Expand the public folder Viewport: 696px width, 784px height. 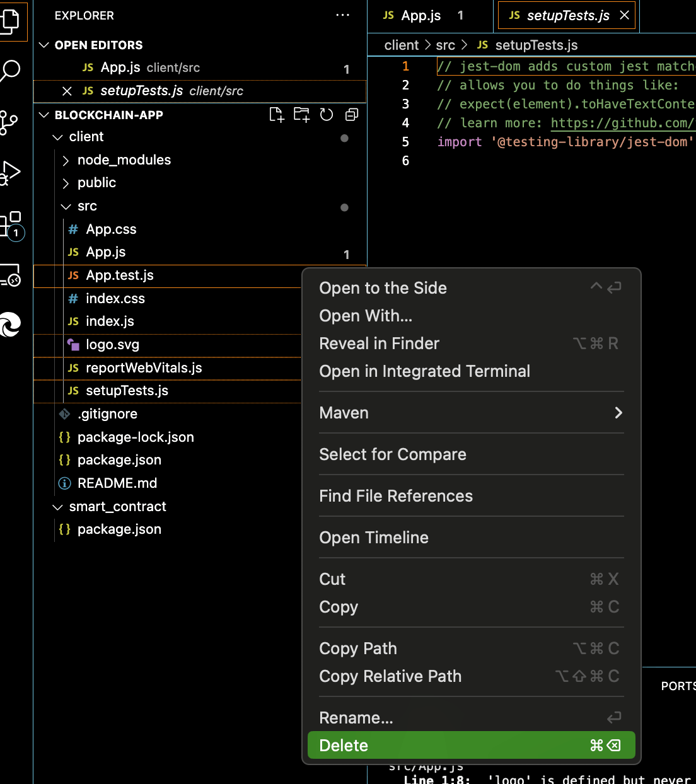96,183
